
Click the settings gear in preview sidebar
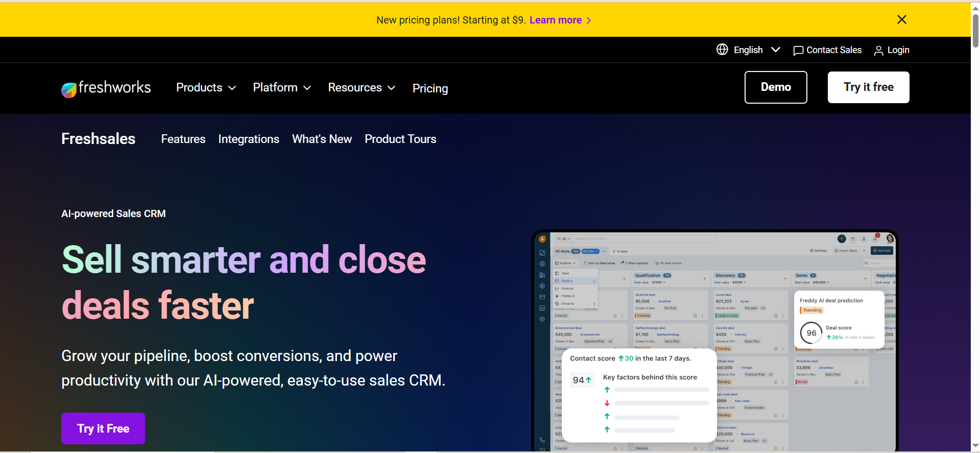click(x=542, y=319)
